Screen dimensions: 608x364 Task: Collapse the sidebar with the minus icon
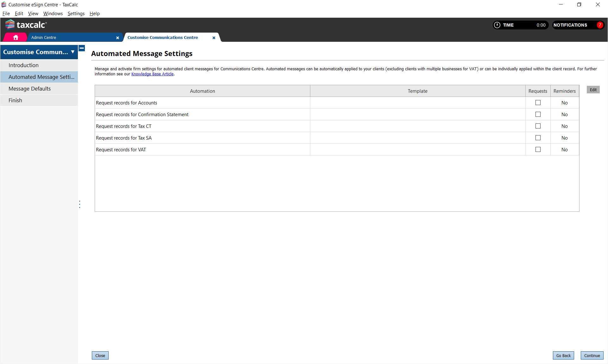(82, 48)
